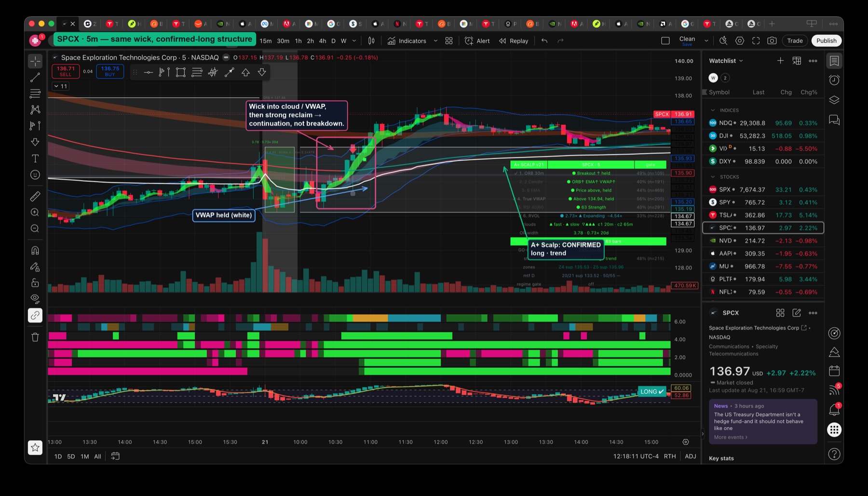Screen dimensions: 868x496
Task: Activate the zoom in tool
Action: (x=35, y=213)
